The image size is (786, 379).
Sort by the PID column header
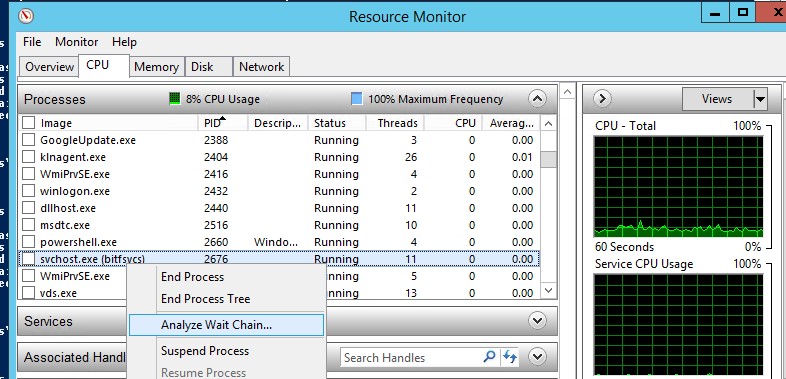(x=223, y=123)
